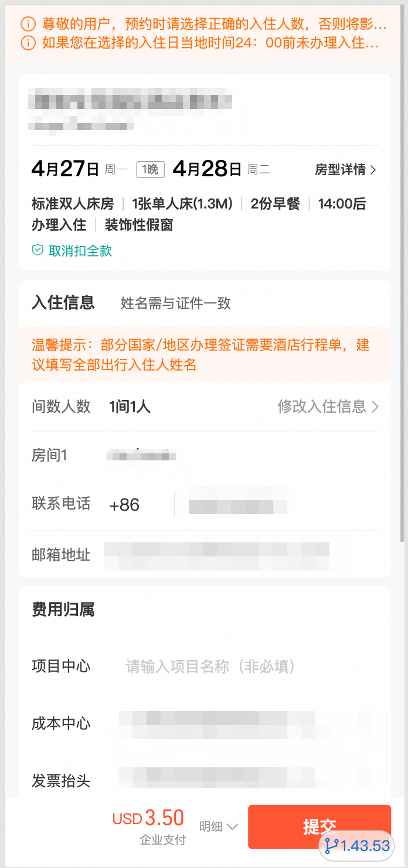Expand 修改入住信息 arrow
This screenshot has width=408, height=868.
pos(375,406)
